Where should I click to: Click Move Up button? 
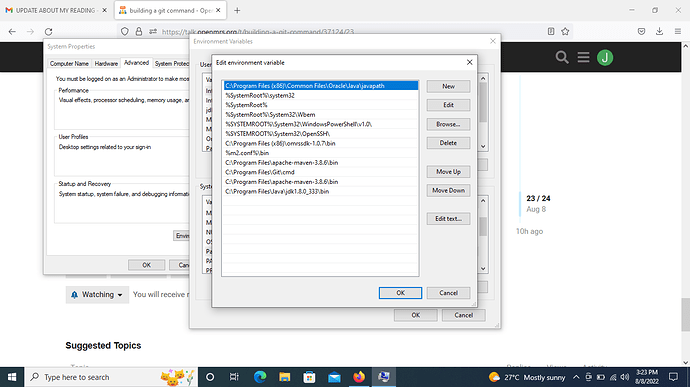[448, 172]
